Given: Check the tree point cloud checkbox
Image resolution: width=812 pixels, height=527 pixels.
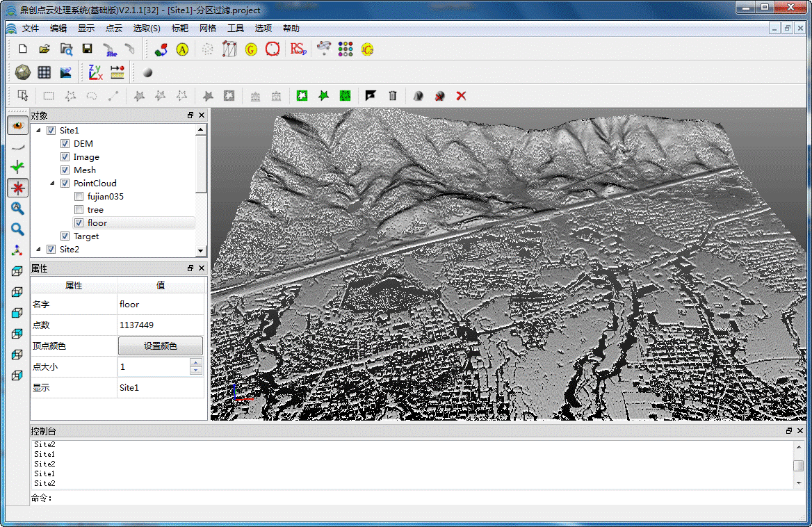Looking at the screenshot, I should click(79, 210).
